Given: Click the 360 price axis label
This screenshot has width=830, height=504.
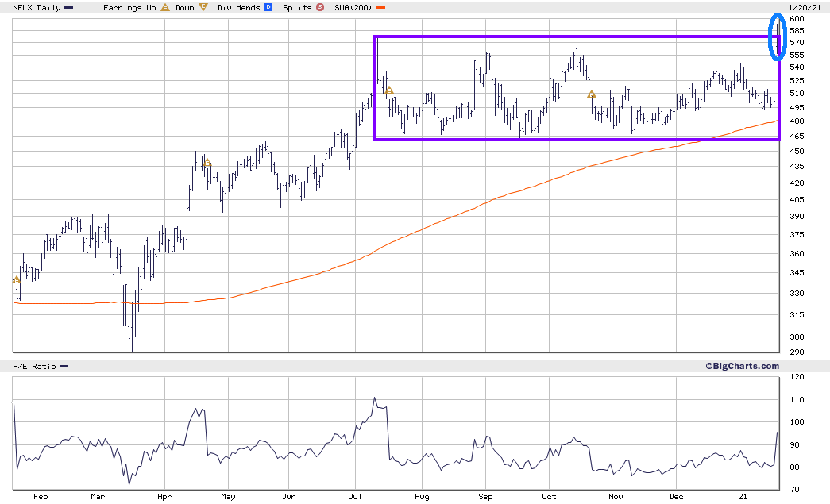Looking at the screenshot, I should tap(797, 253).
